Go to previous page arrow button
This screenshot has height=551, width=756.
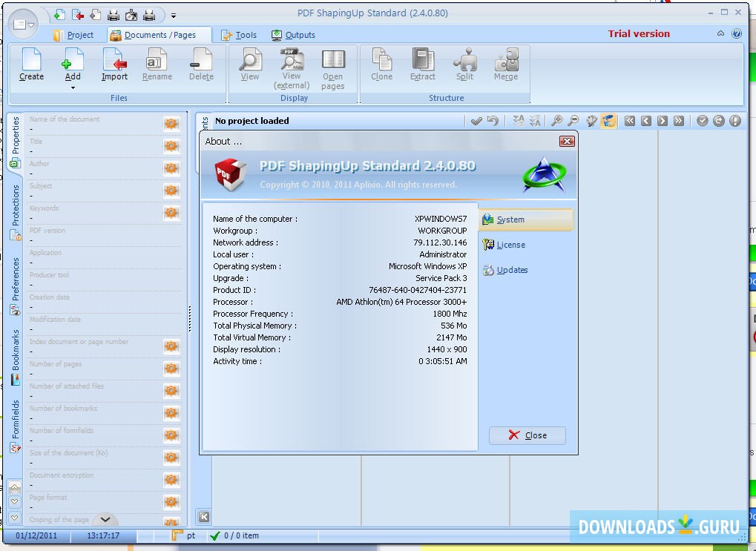point(646,121)
